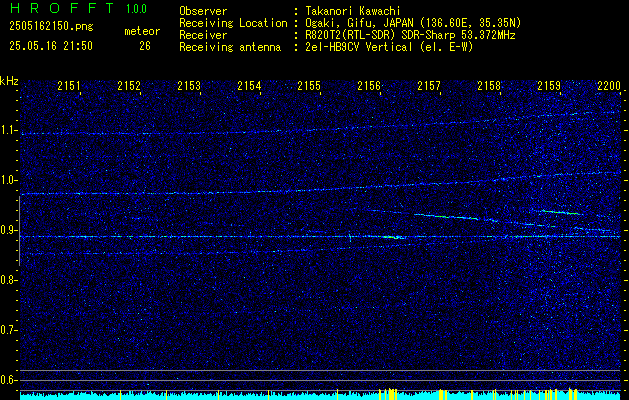The image size is (629, 400).
Task: Click the cyan signal level strip at bottom
Action: 320,395
